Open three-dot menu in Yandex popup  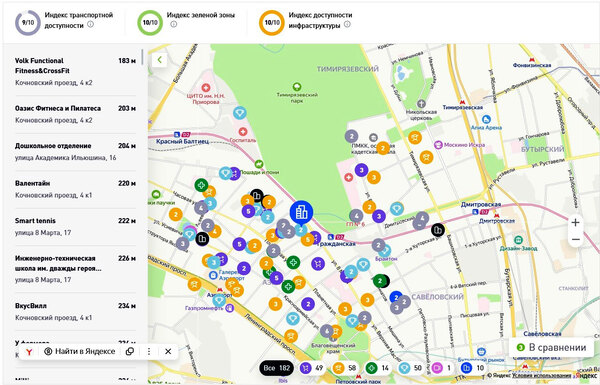click(x=149, y=351)
